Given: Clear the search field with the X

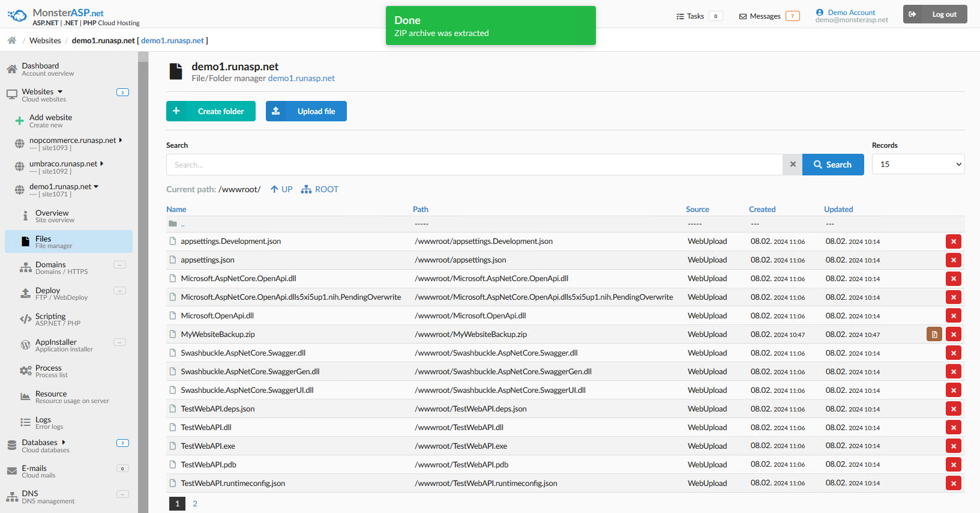Looking at the screenshot, I should (x=793, y=165).
